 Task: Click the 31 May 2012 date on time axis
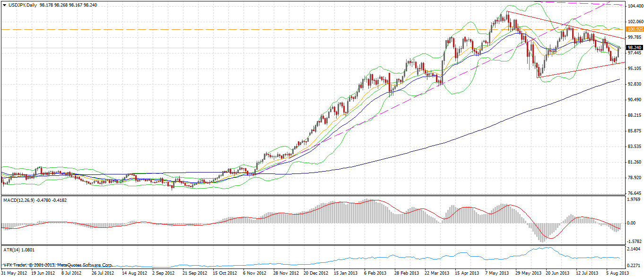(x=13, y=273)
